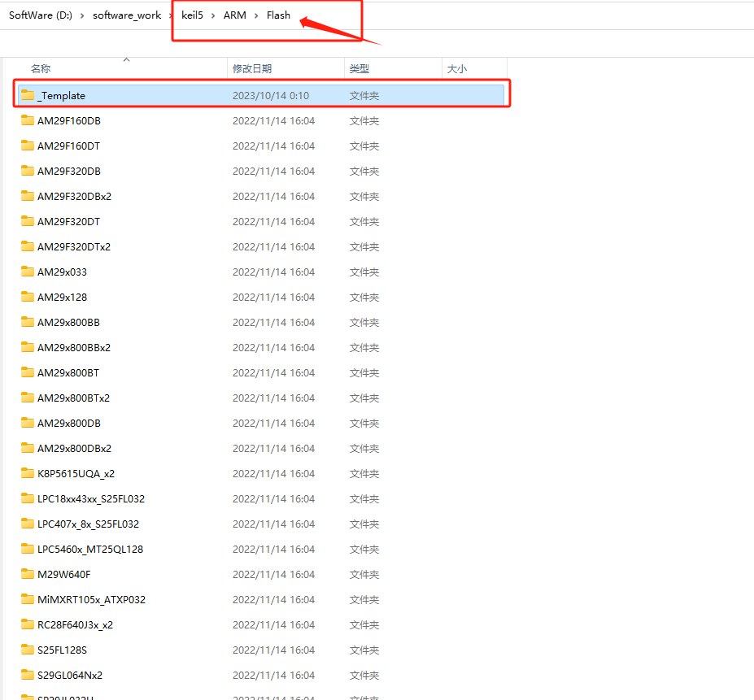Click 文件夹 type of LPC407x_8x_S25FL032
This screenshot has width=754, height=700.
pyautogui.click(x=364, y=524)
